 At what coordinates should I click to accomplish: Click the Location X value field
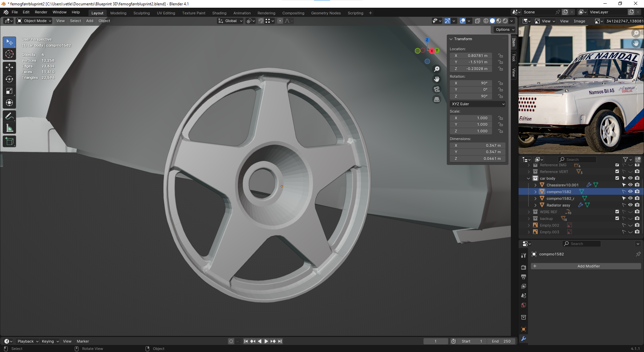point(471,56)
